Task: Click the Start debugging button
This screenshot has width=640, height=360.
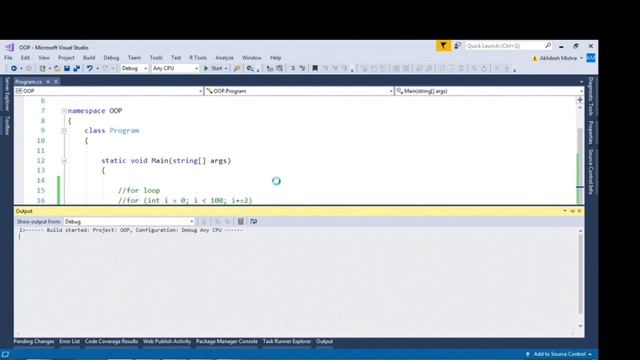Action: [213, 69]
